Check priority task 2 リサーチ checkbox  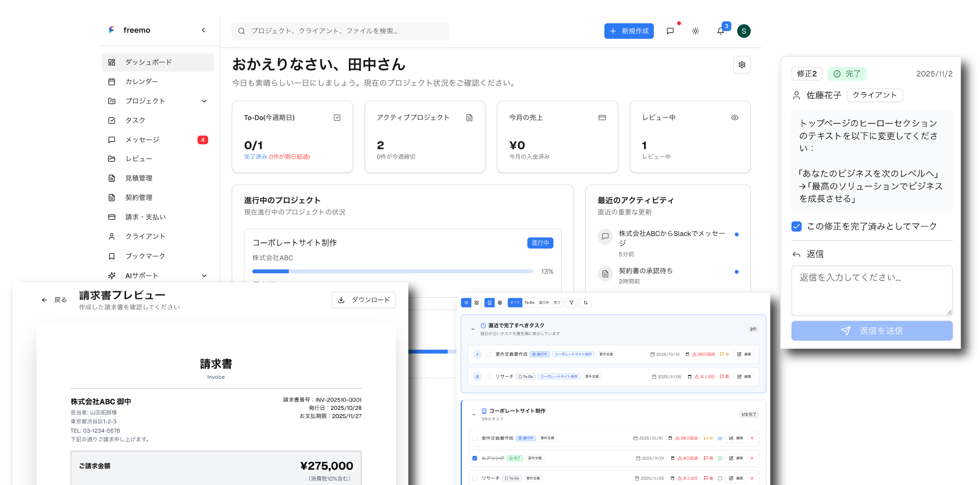point(489,377)
